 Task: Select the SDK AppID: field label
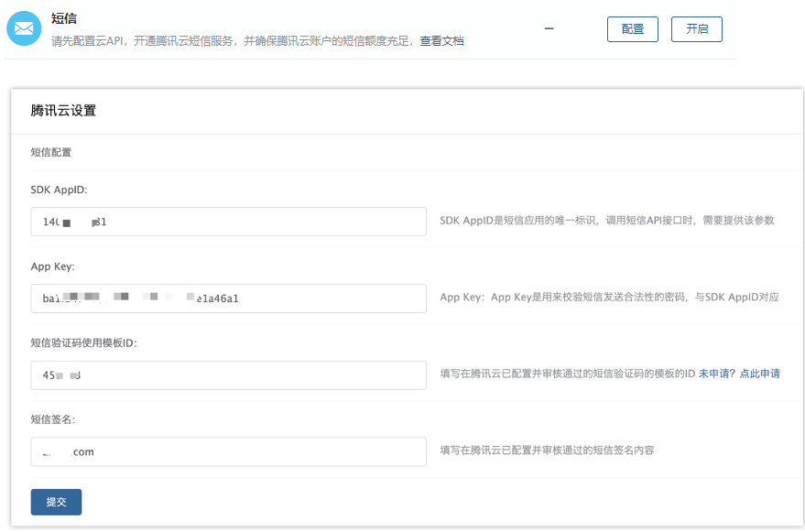59,190
